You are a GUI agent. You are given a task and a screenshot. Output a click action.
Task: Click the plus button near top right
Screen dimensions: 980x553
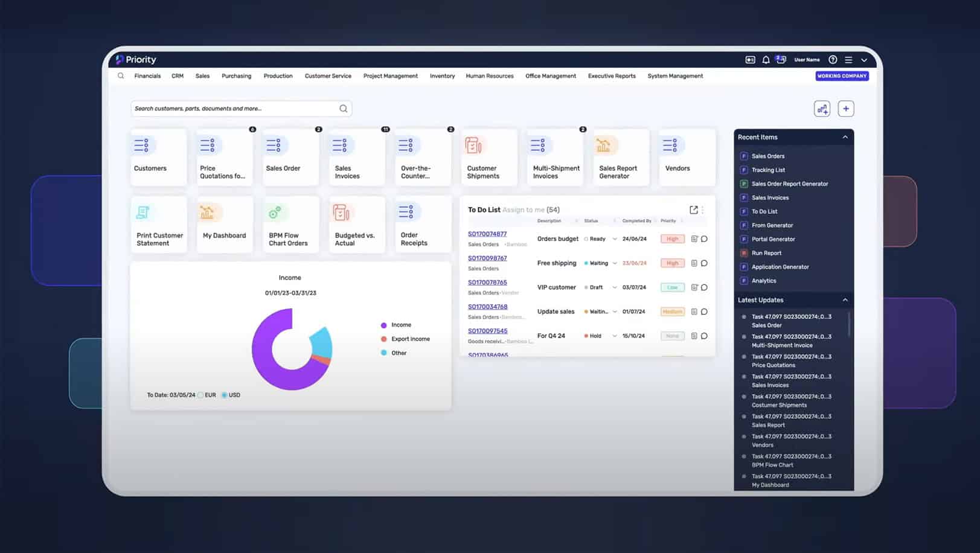[846, 109]
